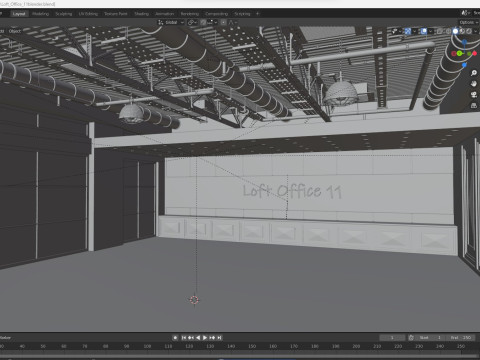The width and height of the screenshot is (480, 360).
Task: Open the snapping options dropdown
Action: (x=212, y=22)
